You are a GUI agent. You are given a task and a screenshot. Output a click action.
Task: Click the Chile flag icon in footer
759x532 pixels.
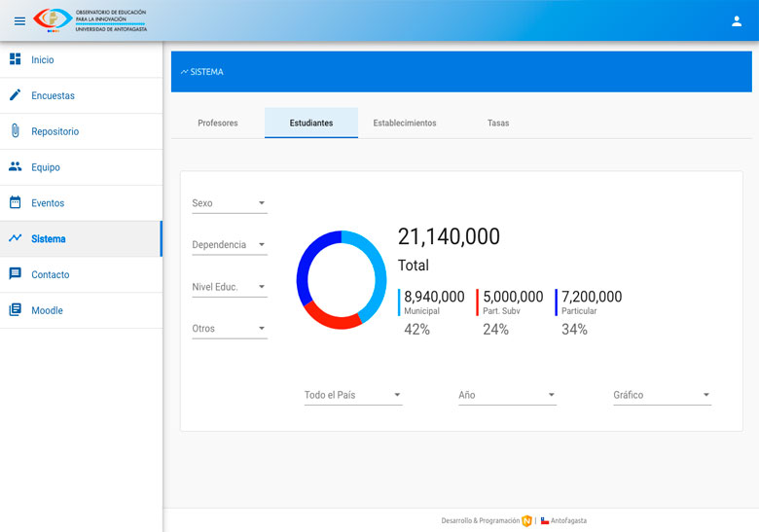545,521
